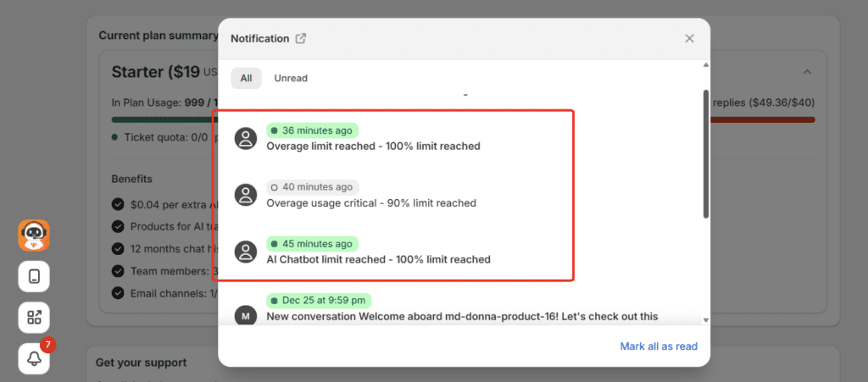Open AI Chatbot limit reached notification
Viewport: 868px width, 382px height.
coord(378,259)
